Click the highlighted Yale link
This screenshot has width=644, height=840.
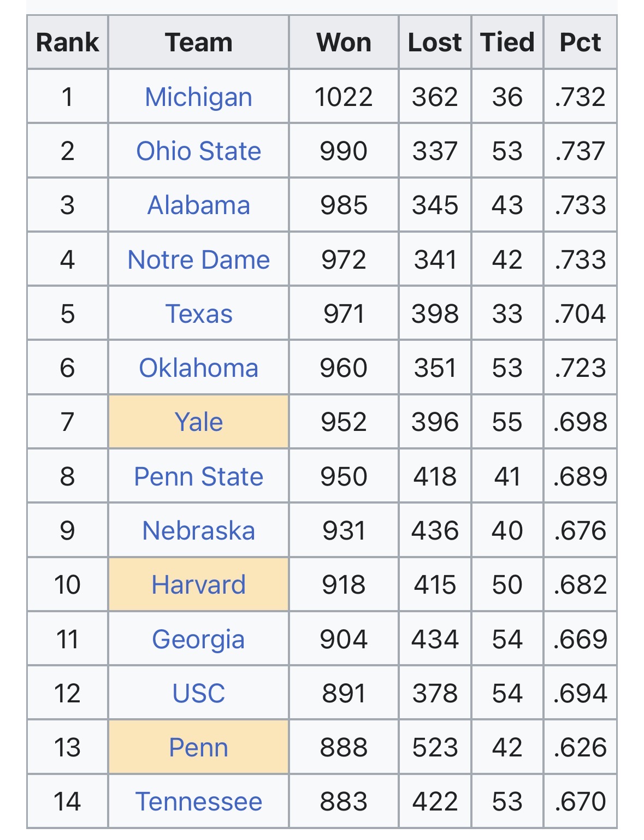[198, 422]
